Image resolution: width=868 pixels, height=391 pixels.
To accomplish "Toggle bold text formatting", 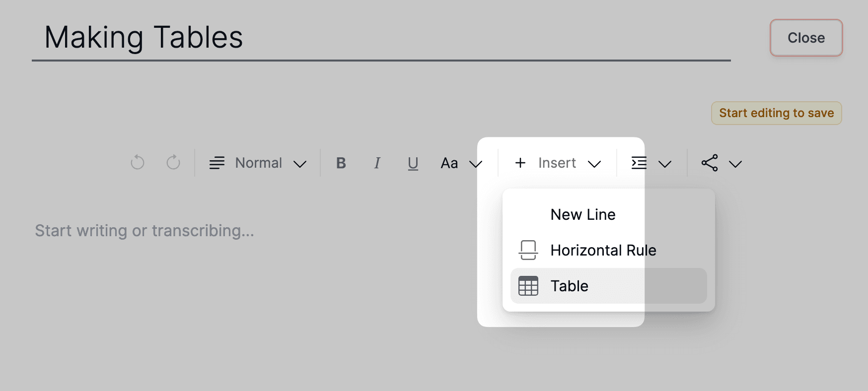I will pos(341,163).
